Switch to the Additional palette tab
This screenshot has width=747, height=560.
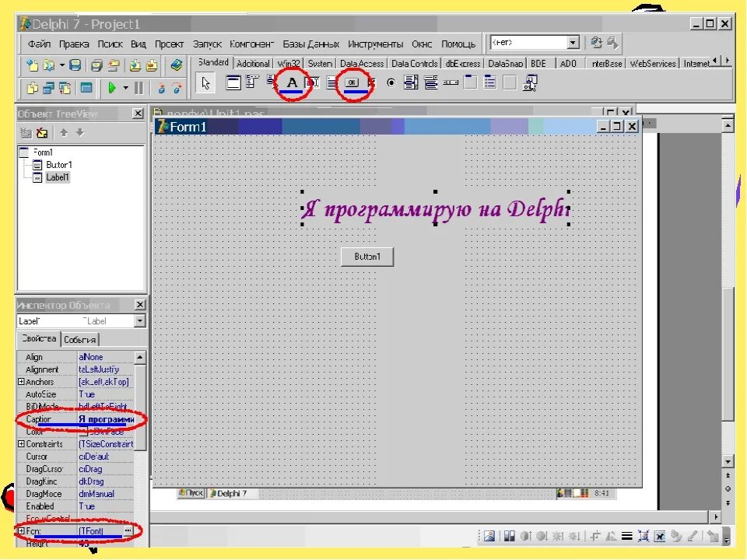click(x=253, y=63)
